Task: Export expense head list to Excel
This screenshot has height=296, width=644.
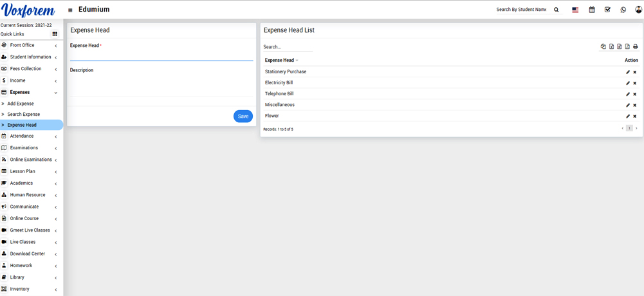Action: (611, 47)
